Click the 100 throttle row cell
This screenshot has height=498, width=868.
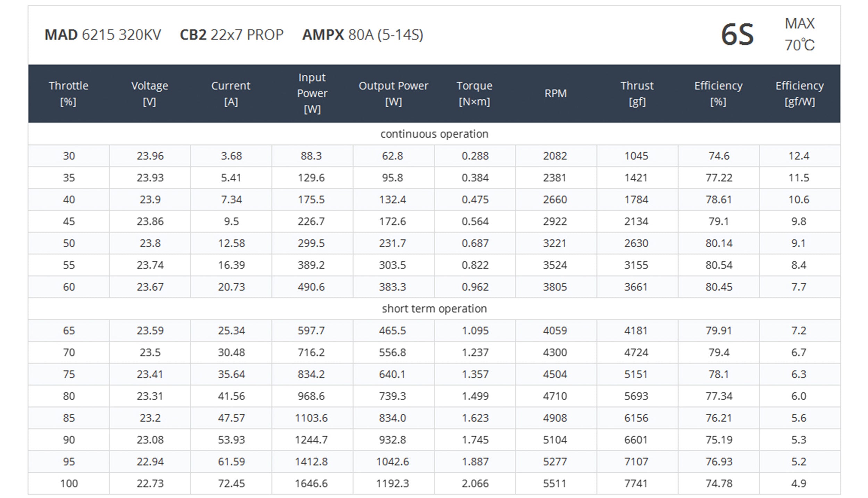pos(69,483)
